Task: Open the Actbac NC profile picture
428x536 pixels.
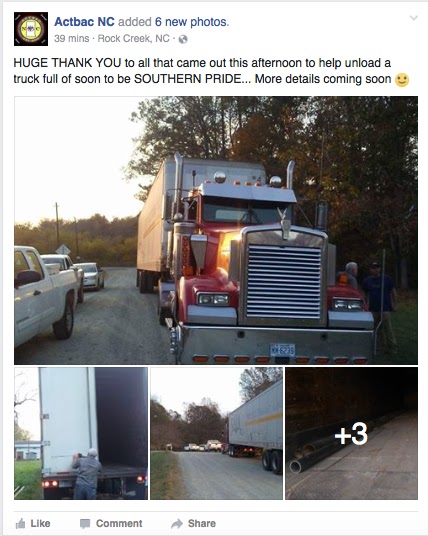Action: click(x=31, y=29)
